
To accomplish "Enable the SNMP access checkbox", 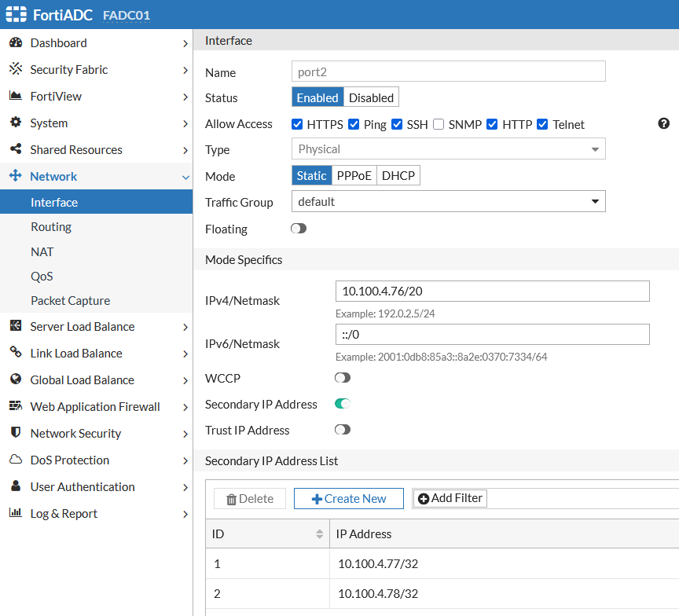I will [x=439, y=124].
